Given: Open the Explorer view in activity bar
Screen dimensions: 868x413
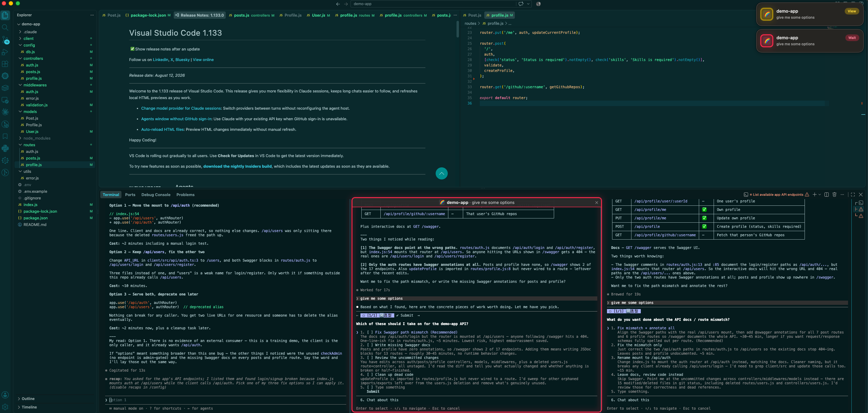Looking at the screenshot, I should 5,15.
